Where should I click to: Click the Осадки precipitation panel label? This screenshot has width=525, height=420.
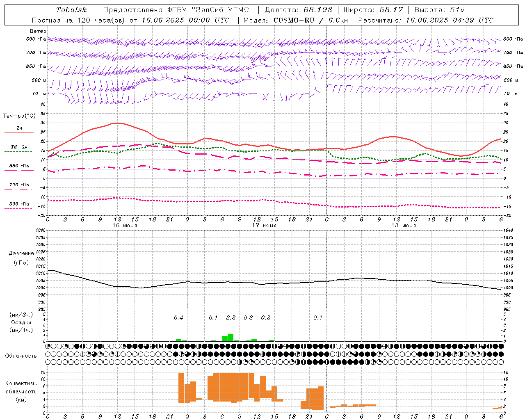[x=21, y=322]
